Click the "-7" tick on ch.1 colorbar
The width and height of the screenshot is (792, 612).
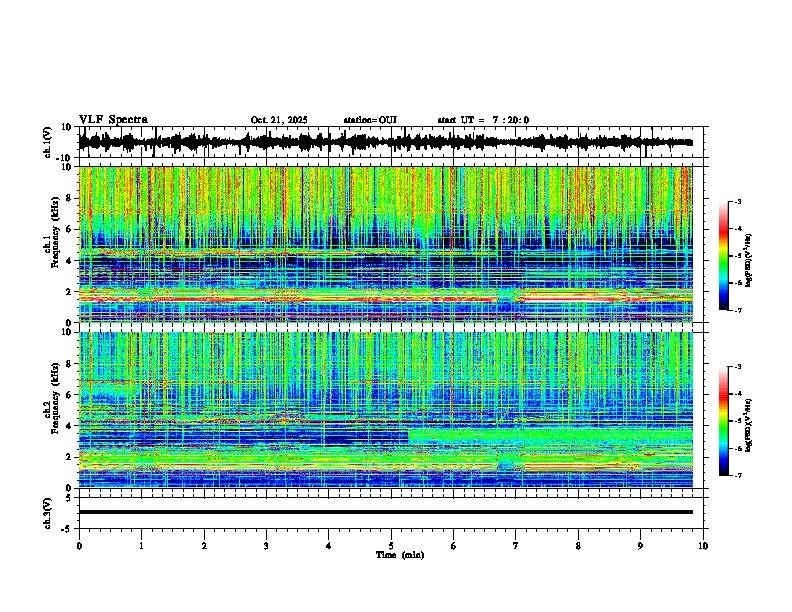click(x=737, y=310)
